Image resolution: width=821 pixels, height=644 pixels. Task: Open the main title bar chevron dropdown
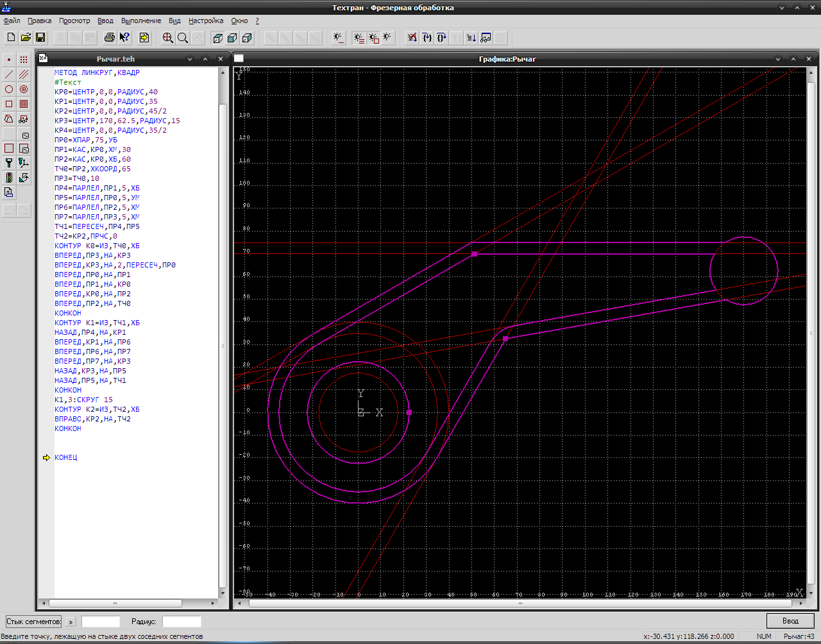point(782,8)
